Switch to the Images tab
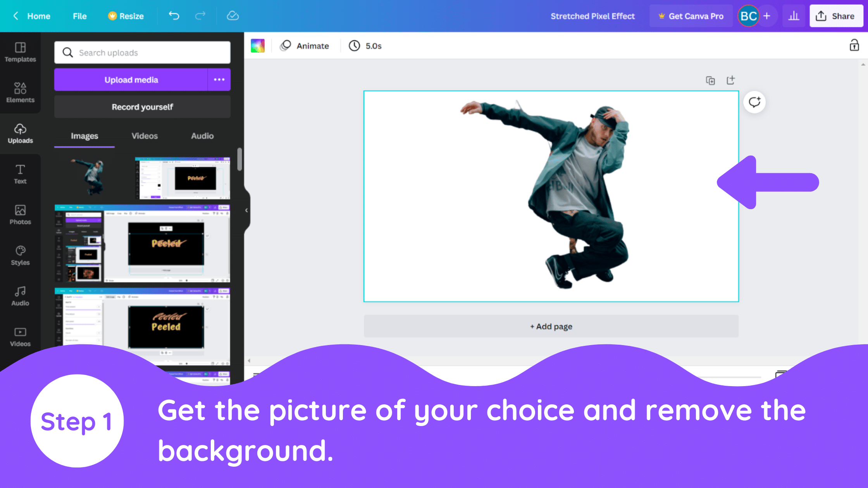This screenshot has width=868, height=488. [84, 136]
